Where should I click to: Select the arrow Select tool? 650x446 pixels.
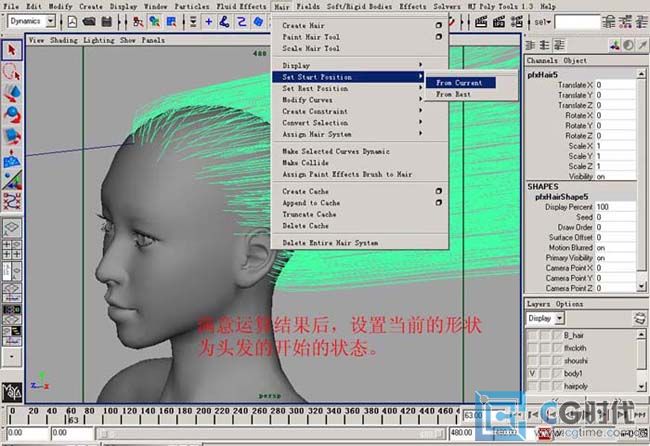coord(12,50)
